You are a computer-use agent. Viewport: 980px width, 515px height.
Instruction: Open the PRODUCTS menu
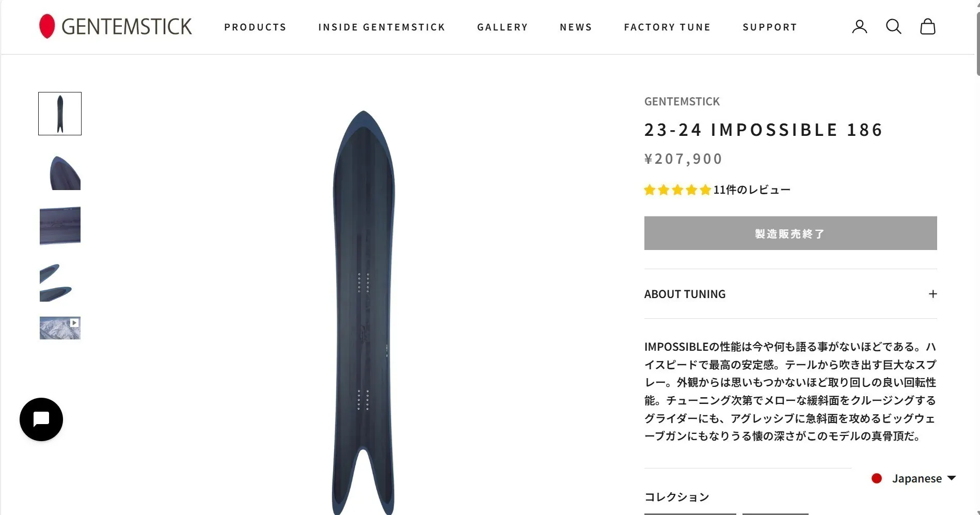pyautogui.click(x=255, y=27)
